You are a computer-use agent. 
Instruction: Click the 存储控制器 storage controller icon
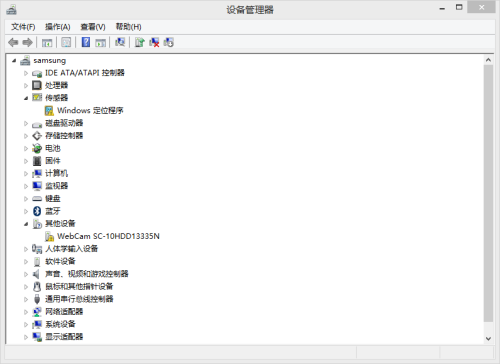click(37, 136)
